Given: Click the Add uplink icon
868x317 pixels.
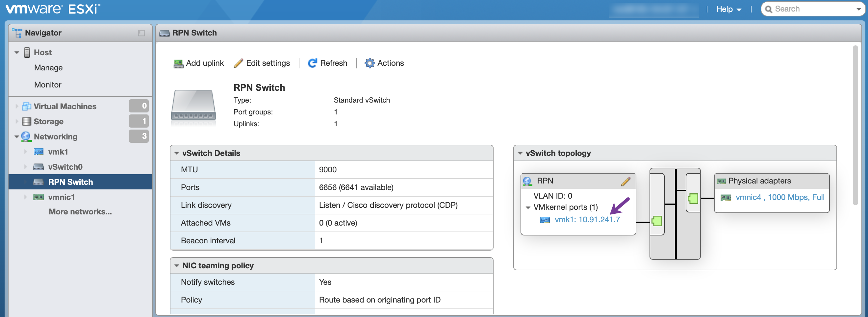Looking at the screenshot, I should pyautogui.click(x=178, y=63).
